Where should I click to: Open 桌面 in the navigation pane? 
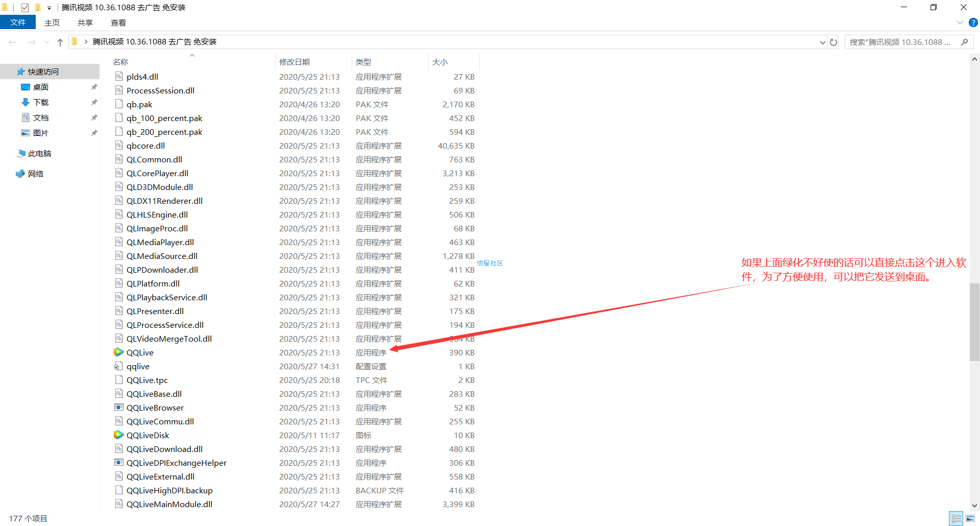[x=41, y=87]
